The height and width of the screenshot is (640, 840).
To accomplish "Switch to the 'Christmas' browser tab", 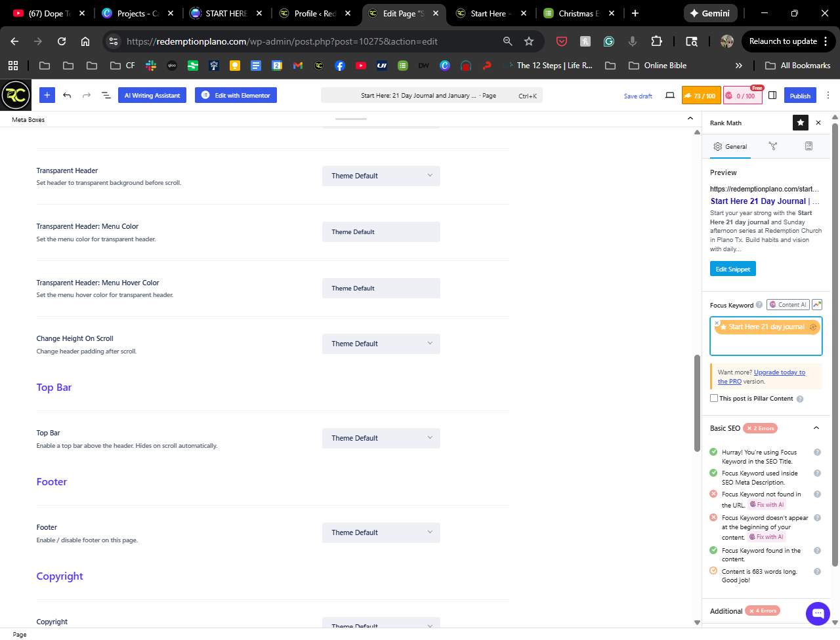I will [x=577, y=13].
